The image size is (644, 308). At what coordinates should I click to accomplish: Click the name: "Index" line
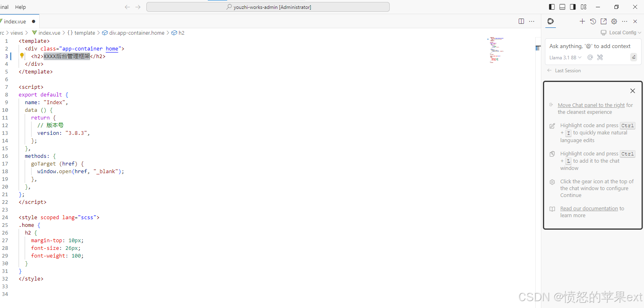(46, 103)
